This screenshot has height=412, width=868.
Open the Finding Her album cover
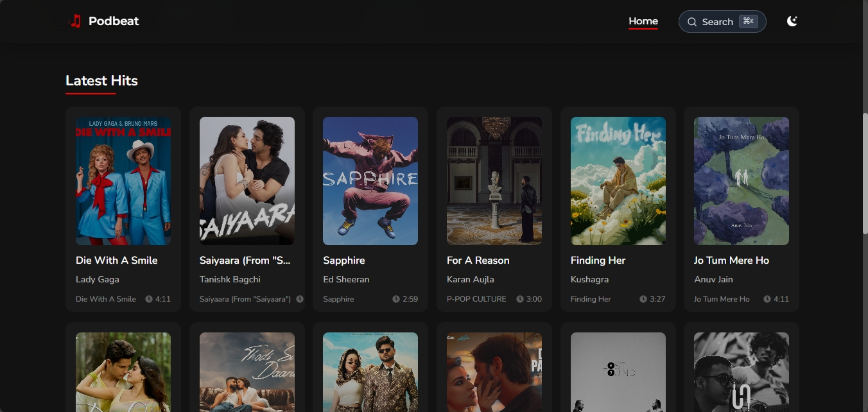click(x=618, y=181)
